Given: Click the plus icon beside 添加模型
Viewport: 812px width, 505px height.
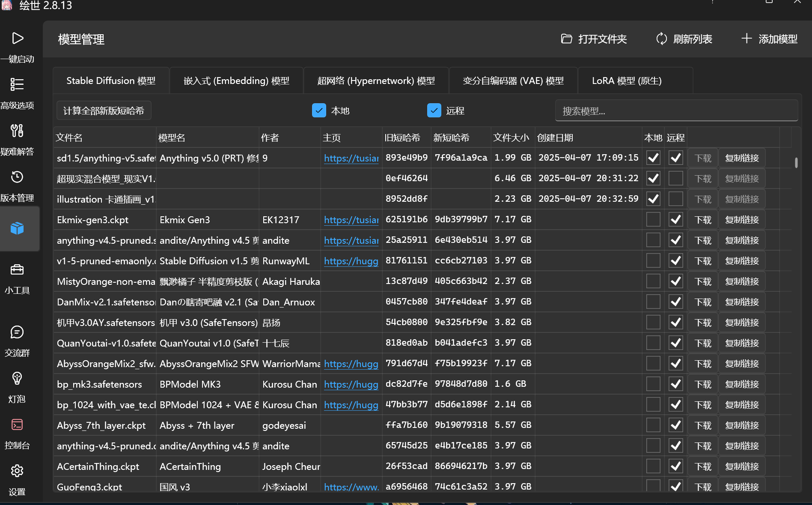Looking at the screenshot, I should point(747,39).
